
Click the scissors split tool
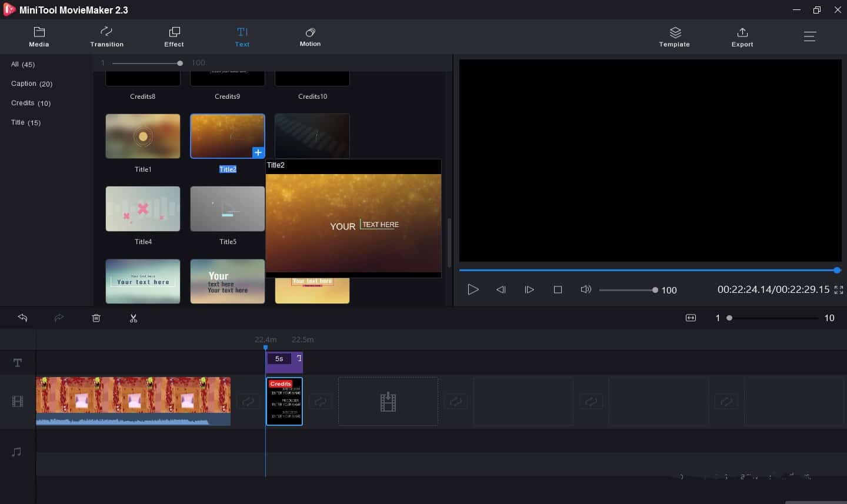pos(134,318)
